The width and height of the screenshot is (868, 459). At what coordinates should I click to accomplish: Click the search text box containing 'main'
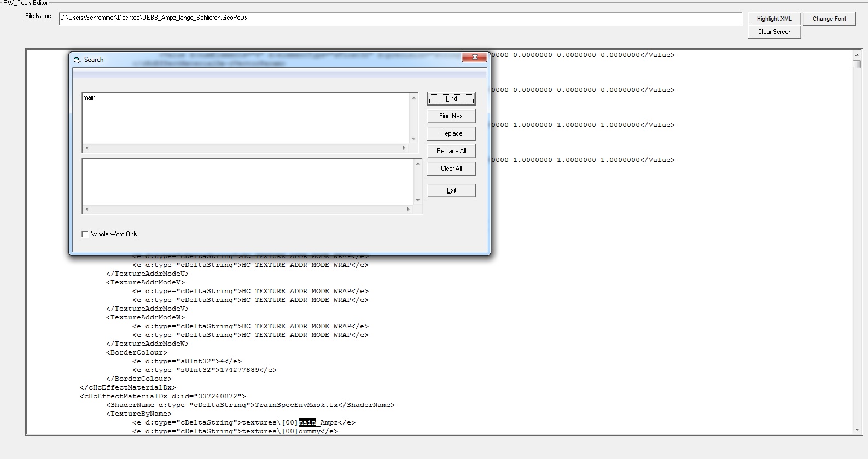[246, 118]
